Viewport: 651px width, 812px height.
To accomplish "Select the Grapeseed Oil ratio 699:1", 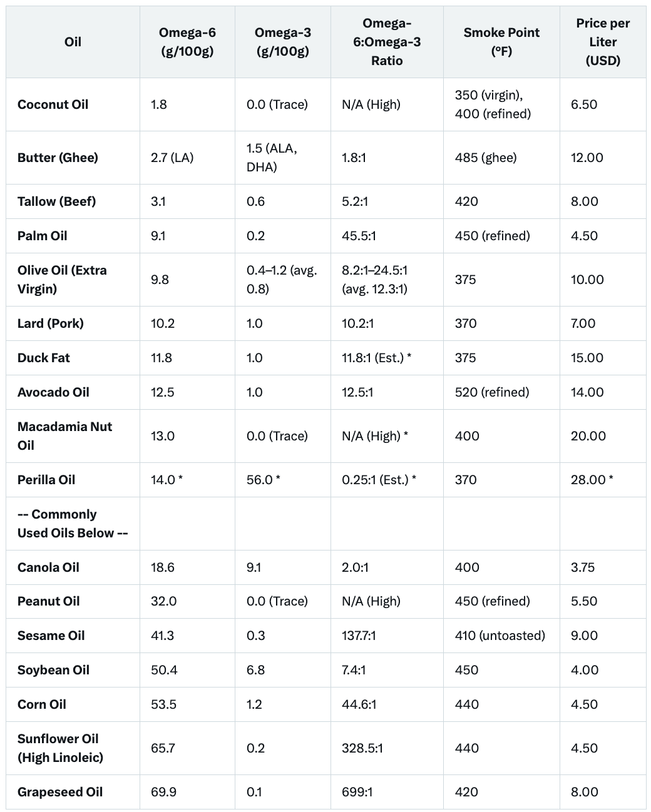I will [357, 792].
